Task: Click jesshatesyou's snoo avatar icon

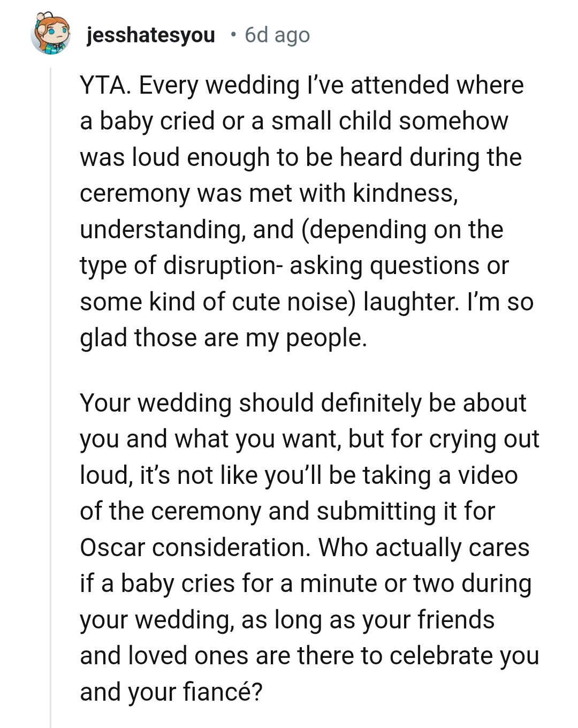Action: pyautogui.click(x=51, y=35)
